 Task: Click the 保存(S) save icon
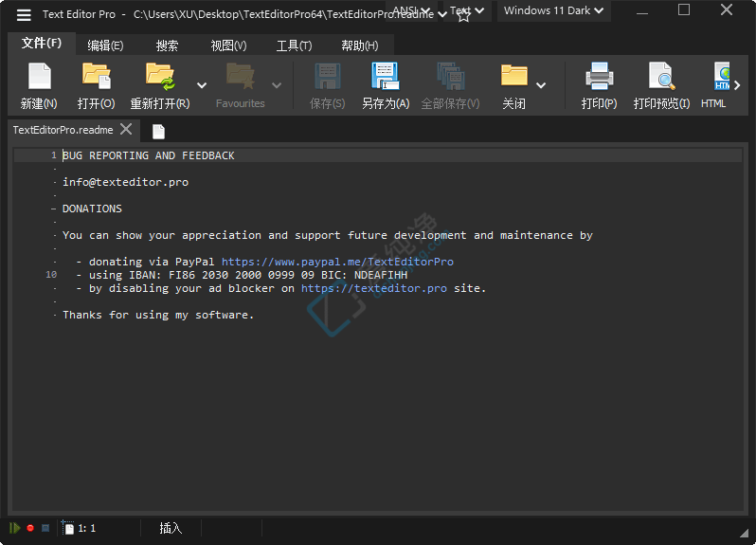(328, 76)
